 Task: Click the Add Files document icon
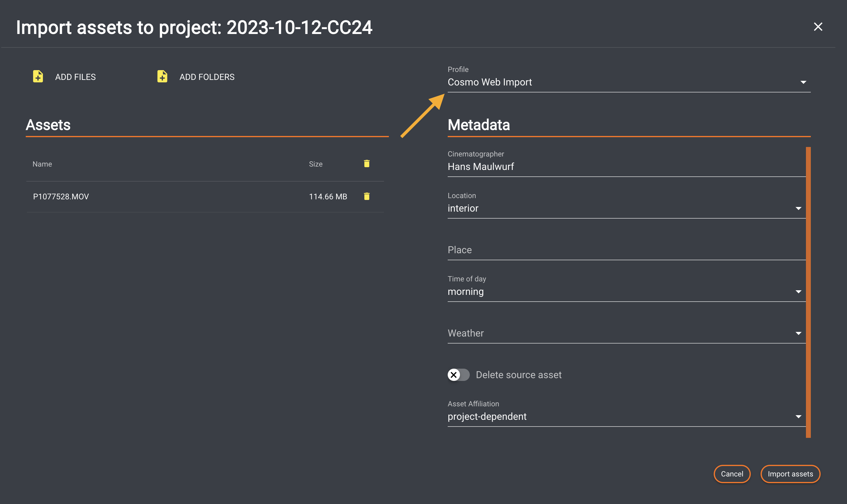[x=38, y=77]
